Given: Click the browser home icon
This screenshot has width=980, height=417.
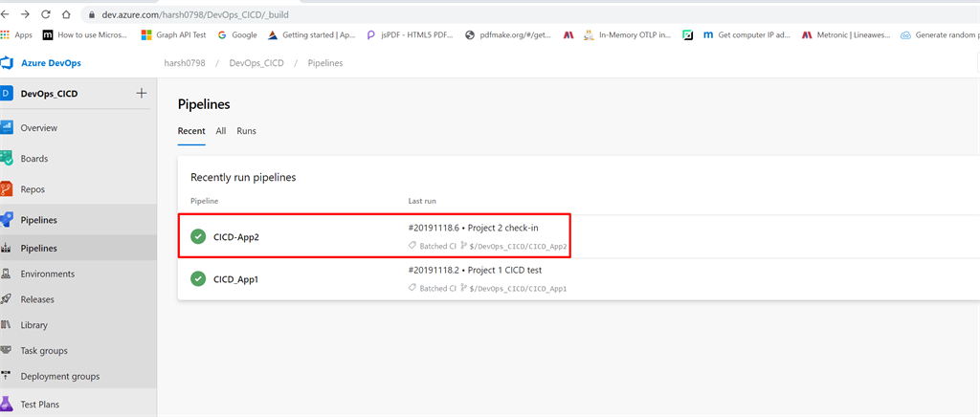Looking at the screenshot, I should click(x=66, y=13).
